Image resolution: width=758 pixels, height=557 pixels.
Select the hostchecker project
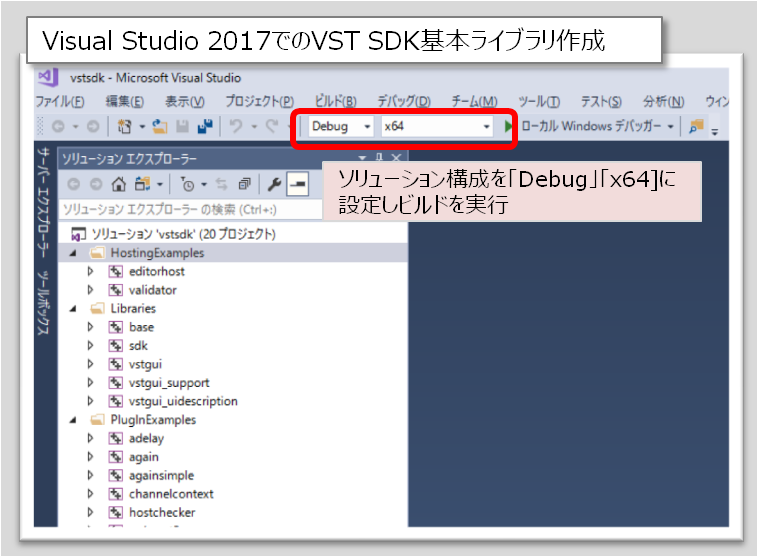tap(162, 512)
